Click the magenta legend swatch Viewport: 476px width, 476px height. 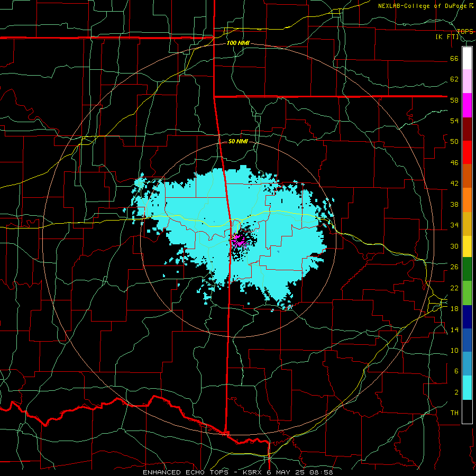click(467, 105)
